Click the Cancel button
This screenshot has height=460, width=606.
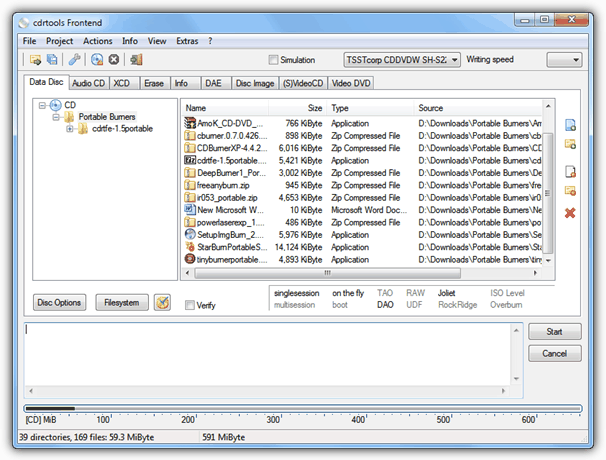[x=555, y=353]
